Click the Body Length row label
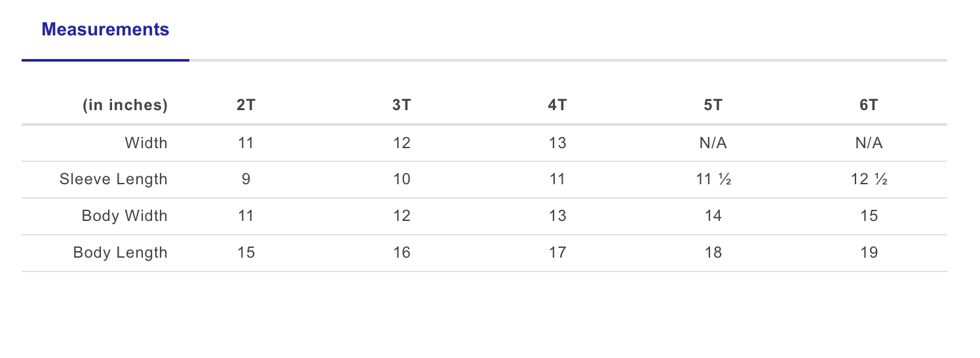Viewport: 980px width, 358px height. point(121,252)
